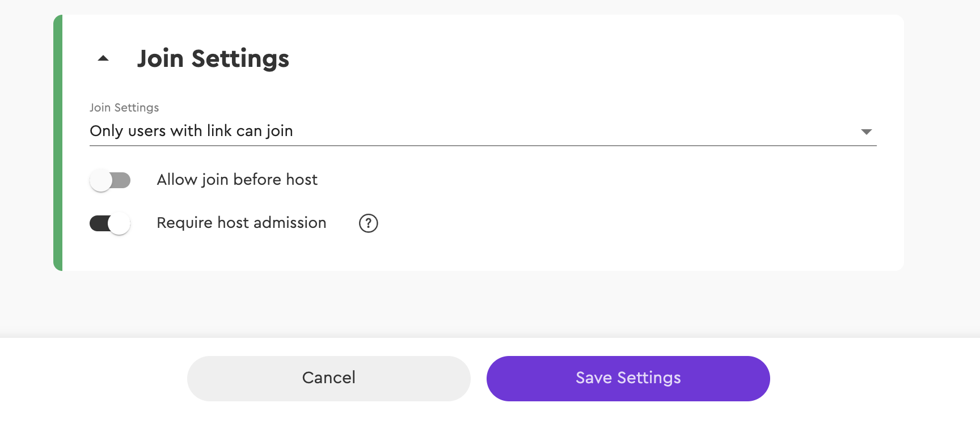Select the 'Only users with link can join' field

(483, 131)
